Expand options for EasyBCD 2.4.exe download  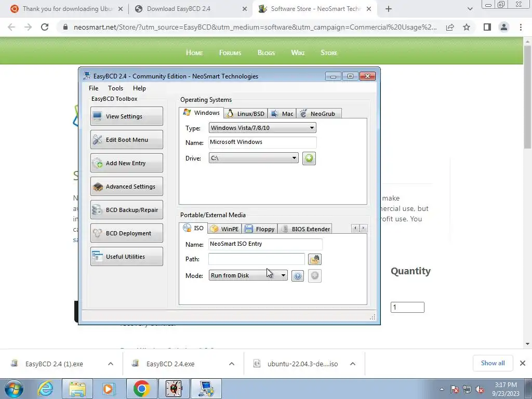pos(232,364)
